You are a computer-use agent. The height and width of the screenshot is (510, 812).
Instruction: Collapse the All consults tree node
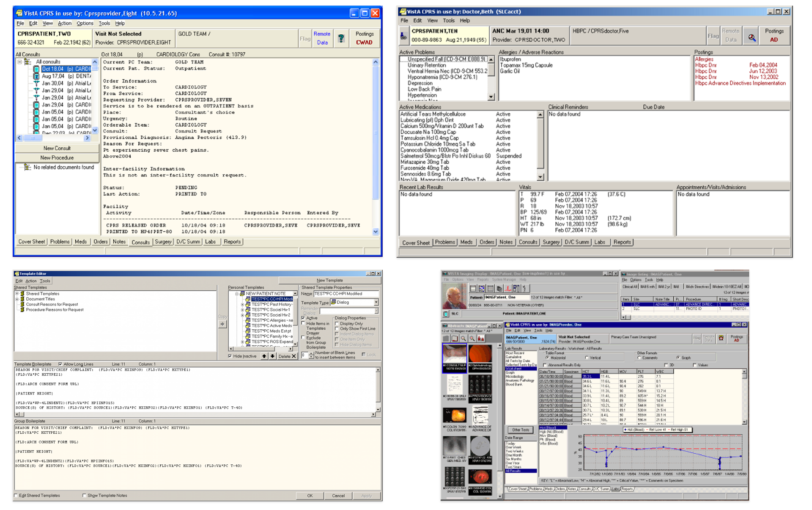point(19,62)
